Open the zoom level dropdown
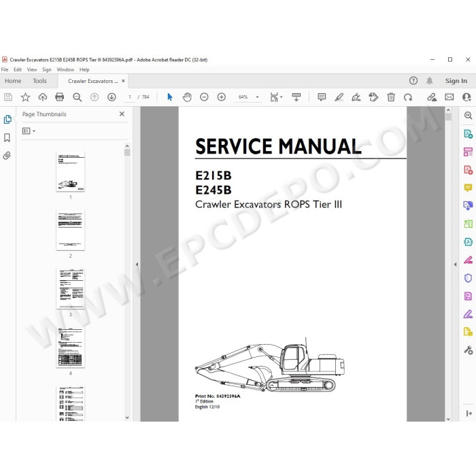476x476 pixels. pyautogui.click(x=257, y=97)
